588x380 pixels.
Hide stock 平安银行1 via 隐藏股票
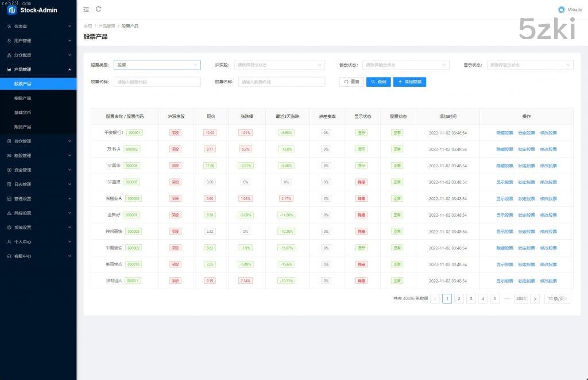(x=505, y=133)
